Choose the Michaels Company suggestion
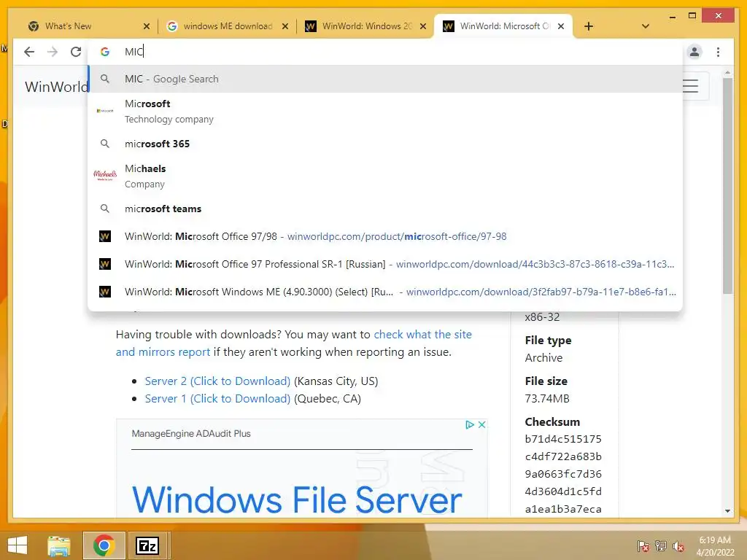747x560 pixels. click(x=385, y=176)
